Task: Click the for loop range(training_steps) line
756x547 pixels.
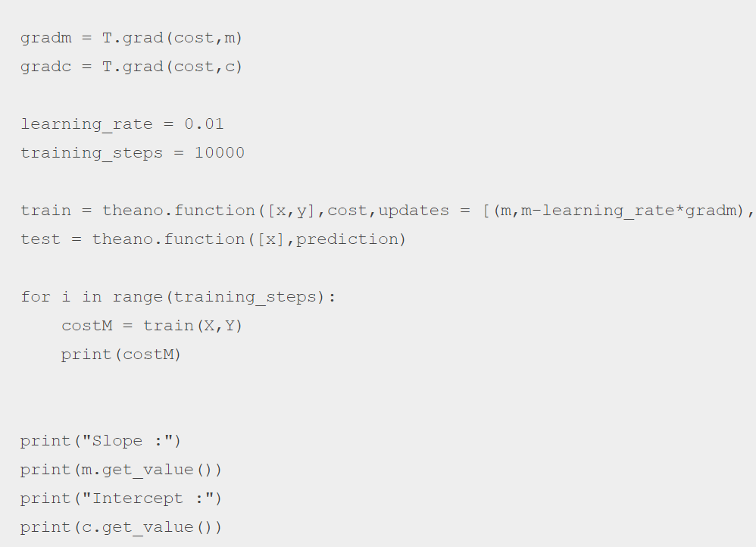Action: click(178, 297)
